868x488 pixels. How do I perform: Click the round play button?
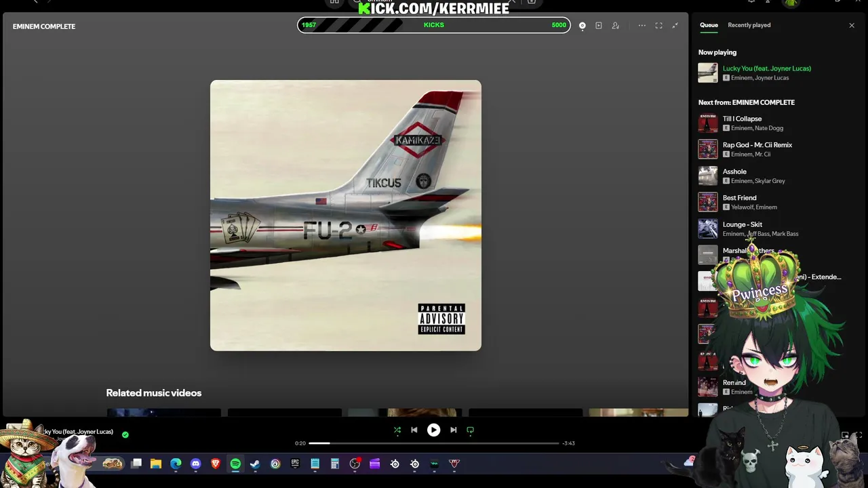click(433, 430)
